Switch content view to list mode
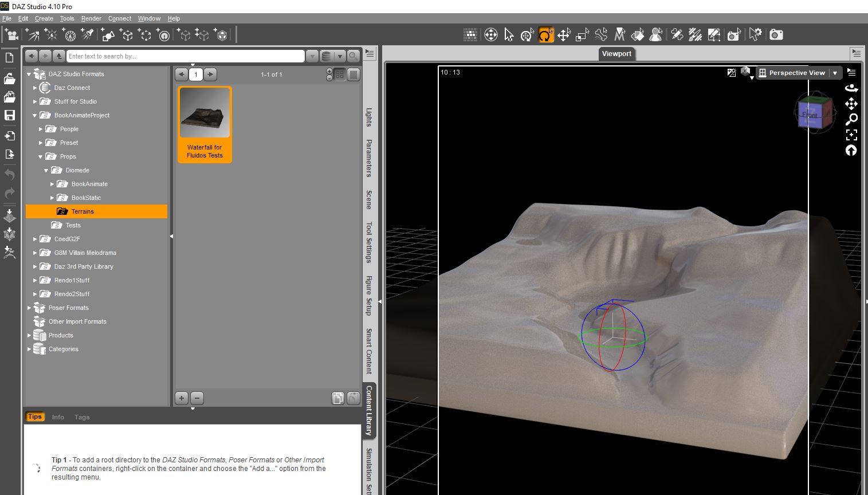Screen dimensions: 868x495 pos(354,74)
